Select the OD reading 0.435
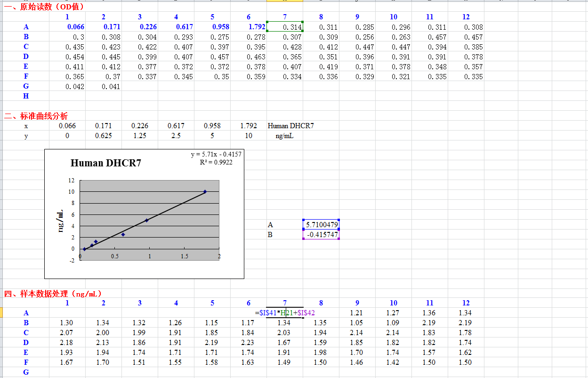This screenshot has height=378, width=588. coord(75,47)
